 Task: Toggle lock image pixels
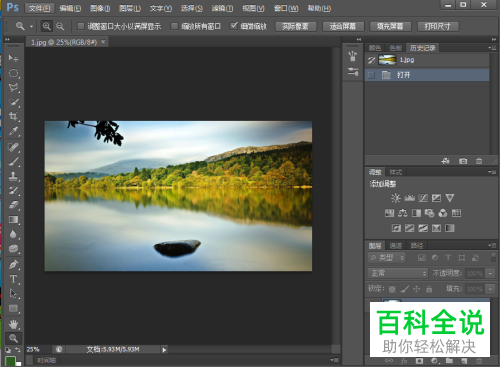click(404, 289)
